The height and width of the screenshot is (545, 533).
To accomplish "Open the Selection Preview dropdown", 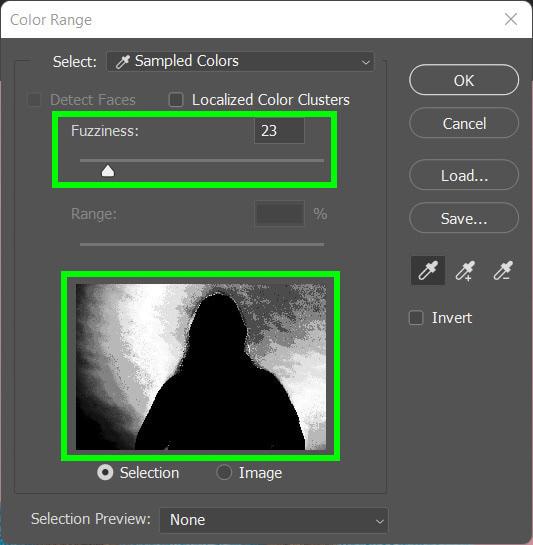I will tap(274, 520).
